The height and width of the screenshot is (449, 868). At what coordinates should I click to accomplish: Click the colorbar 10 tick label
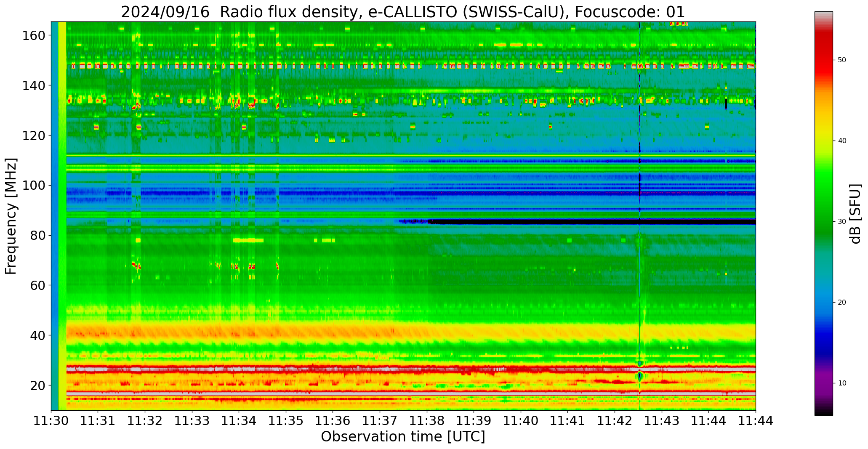point(842,383)
